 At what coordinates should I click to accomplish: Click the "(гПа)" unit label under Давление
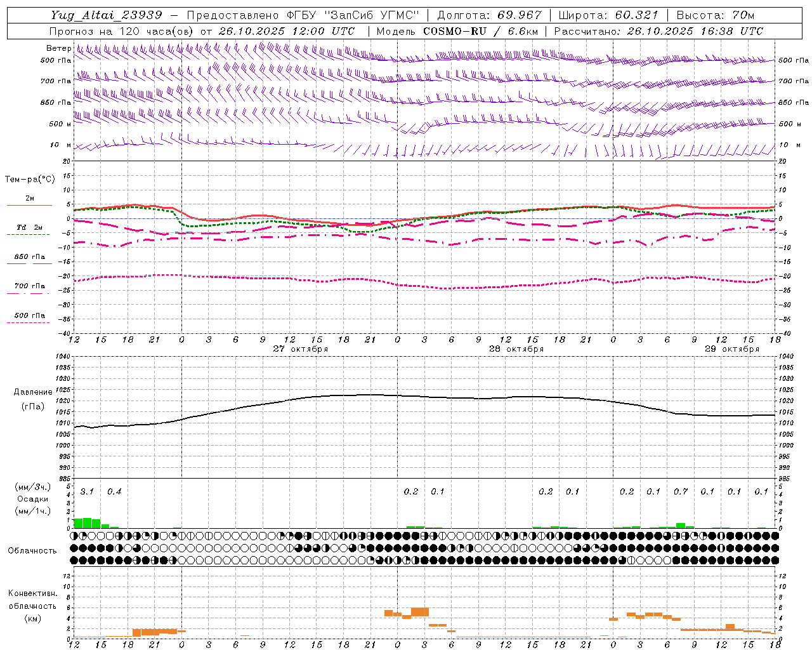32,407
